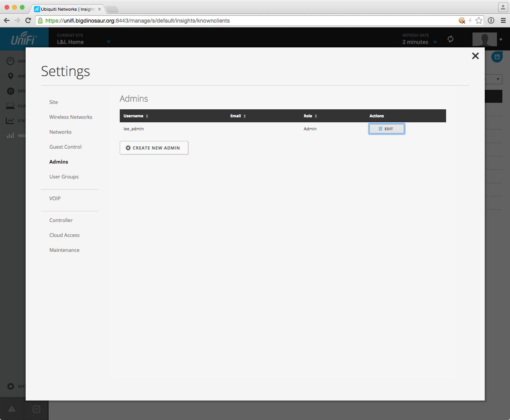The width and height of the screenshot is (510, 420).
Task: Click Create New Admin button
Action: coord(154,148)
